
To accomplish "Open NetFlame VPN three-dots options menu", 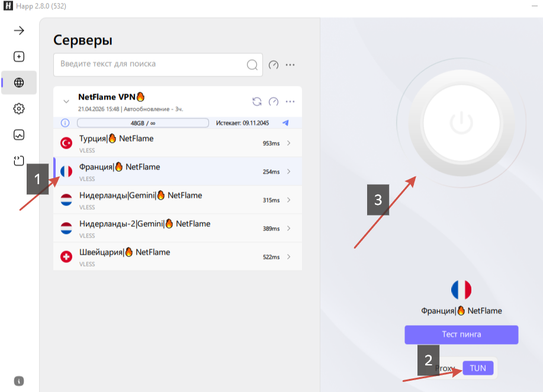I will click(x=290, y=101).
